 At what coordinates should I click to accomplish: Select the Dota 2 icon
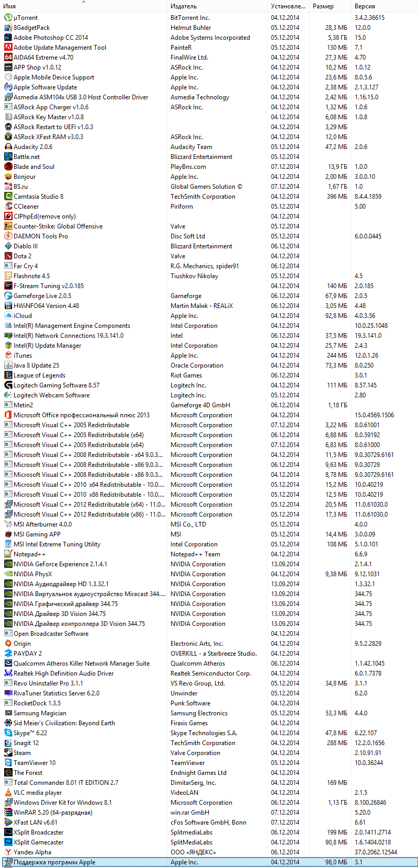(x=8, y=256)
